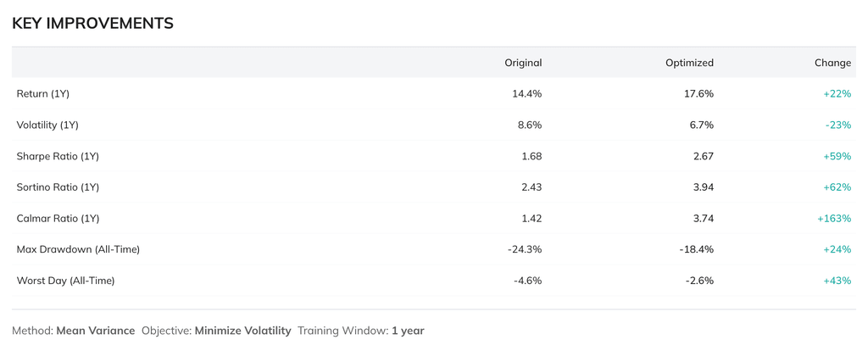Viewport: 868px width, 351px height.
Task: Select the Volatility (1Y) row label
Action: coord(47,125)
